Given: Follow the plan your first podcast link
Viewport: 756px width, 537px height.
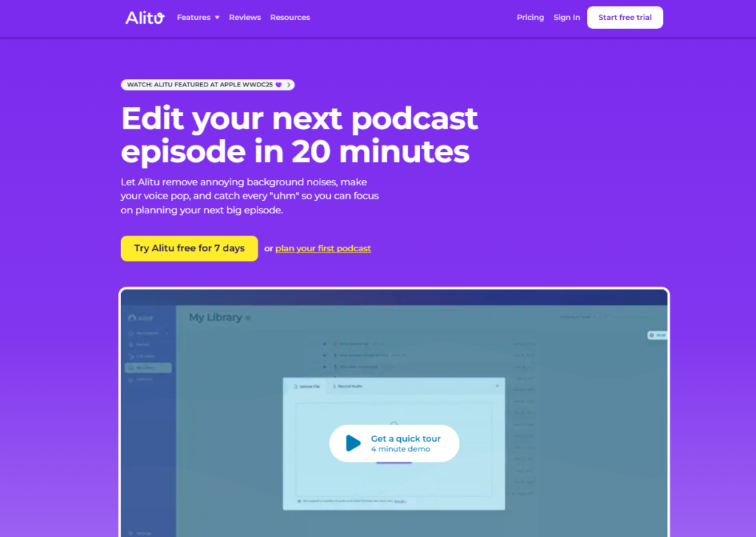Looking at the screenshot, I should 323,248.
